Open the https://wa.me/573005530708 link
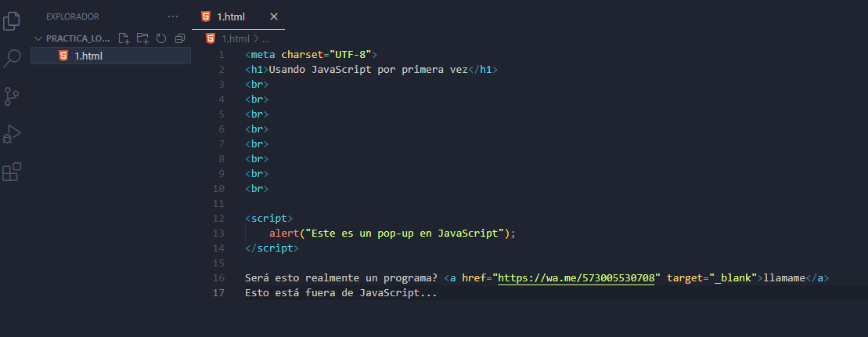Screen dimensions: 868x337 tap(577, 278)
